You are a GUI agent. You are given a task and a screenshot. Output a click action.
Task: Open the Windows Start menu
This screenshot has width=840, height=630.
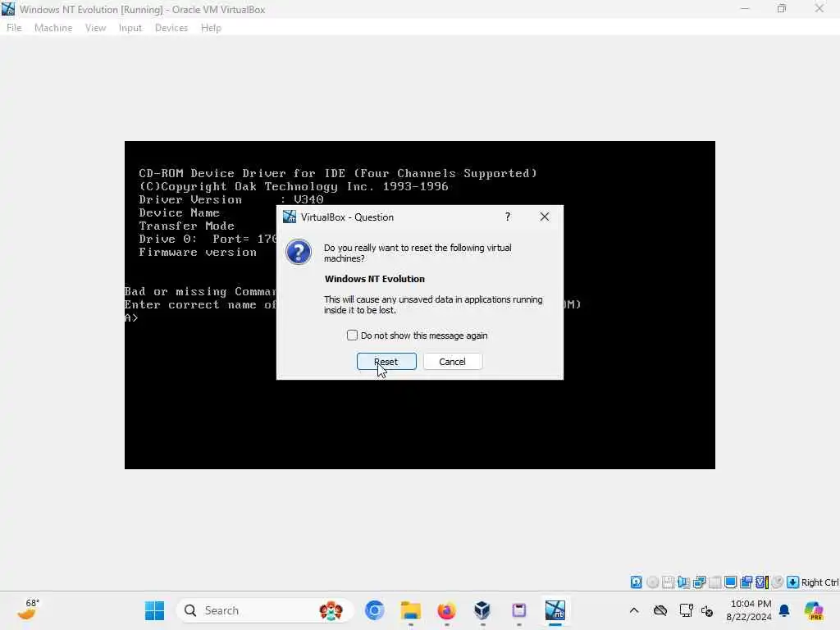pyautogui.click(x=155, y=610)
